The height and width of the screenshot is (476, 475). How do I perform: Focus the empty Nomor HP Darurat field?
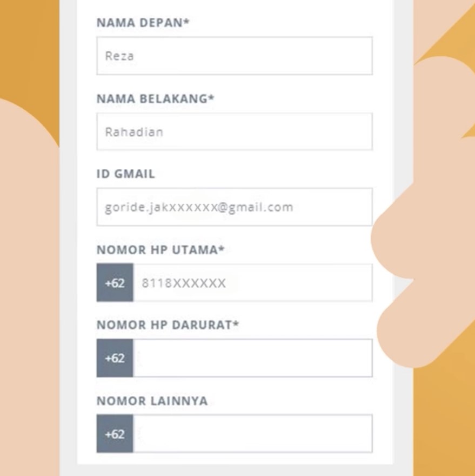253,358
